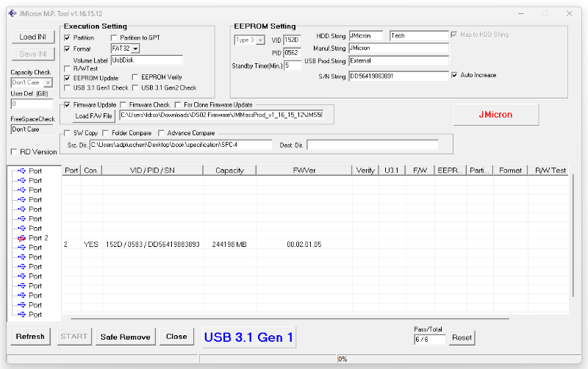Toggle the Firmware Update checkbox
This screenshot has width=588, height=369.
coord(68,105)
